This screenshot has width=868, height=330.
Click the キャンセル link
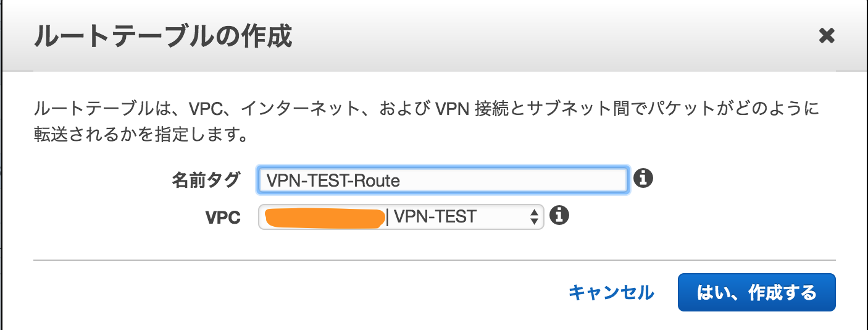coord(611,292)
